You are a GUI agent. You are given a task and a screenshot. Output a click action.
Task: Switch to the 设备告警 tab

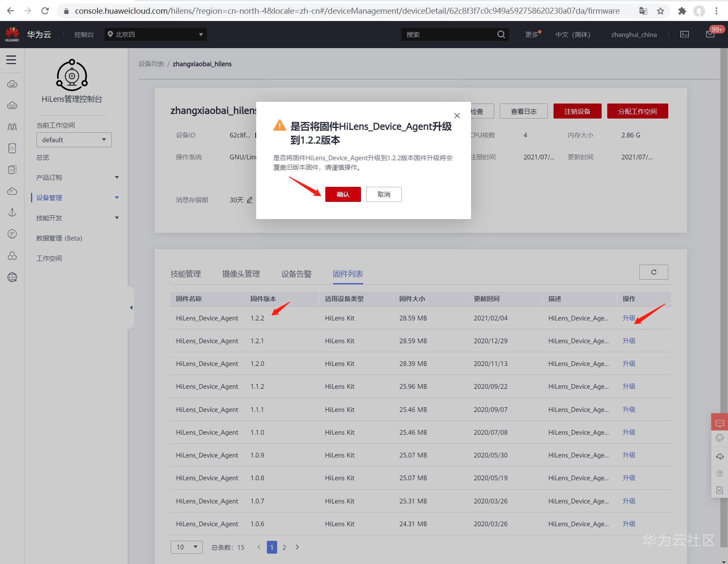pyautogui.click(x=297, y=274)
